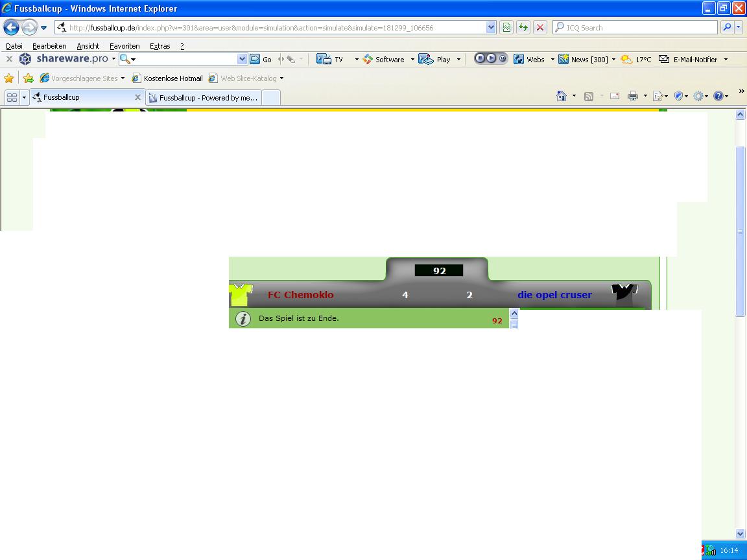Open Quick Tabs view button
Screen dimensions: 747x560
coord(12,97)
